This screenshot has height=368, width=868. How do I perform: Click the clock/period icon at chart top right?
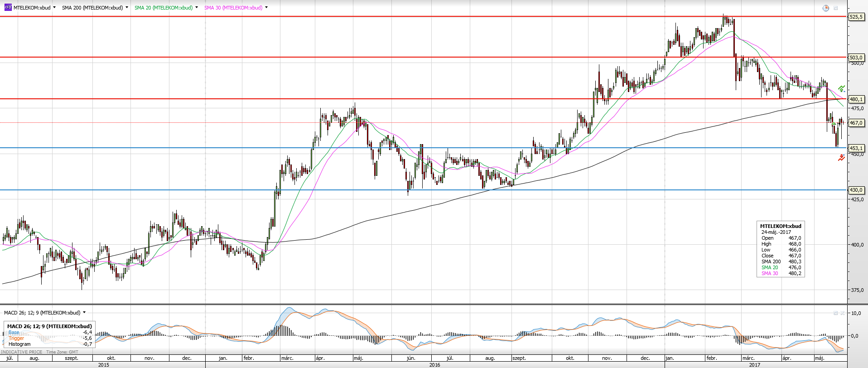(x=826, y=8)
